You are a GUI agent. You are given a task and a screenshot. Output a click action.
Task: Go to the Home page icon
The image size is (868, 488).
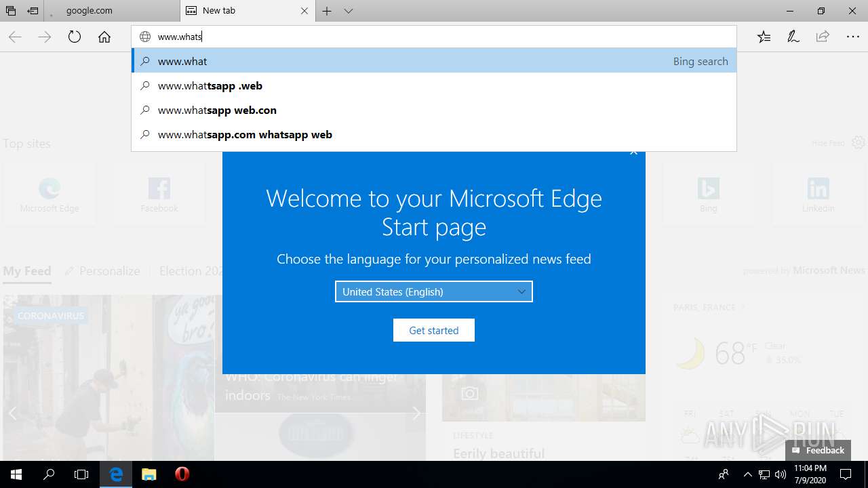(x=104, y=37)
